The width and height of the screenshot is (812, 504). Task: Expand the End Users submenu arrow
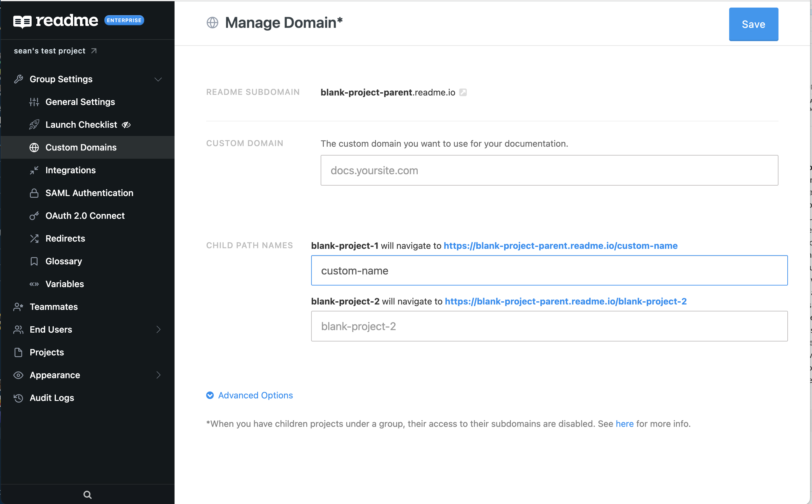[x=158, y=329]
